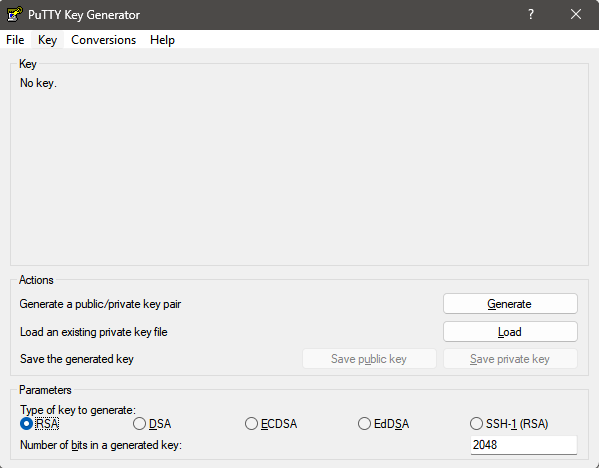Click the Save public key button
This screenshot has width=599, height=468.
pos(369,359)
